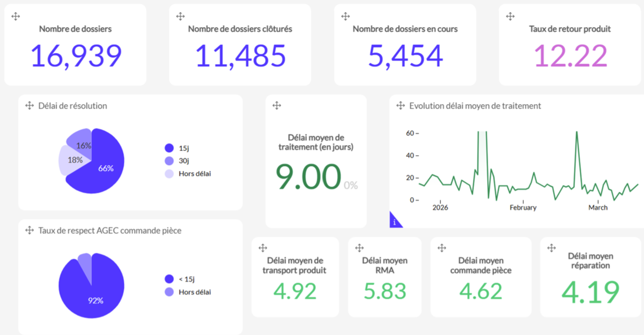This screenshot has width=644, height=335.
Task: Click the 60 y-axis tick label
Action: (x=410, y=133)
